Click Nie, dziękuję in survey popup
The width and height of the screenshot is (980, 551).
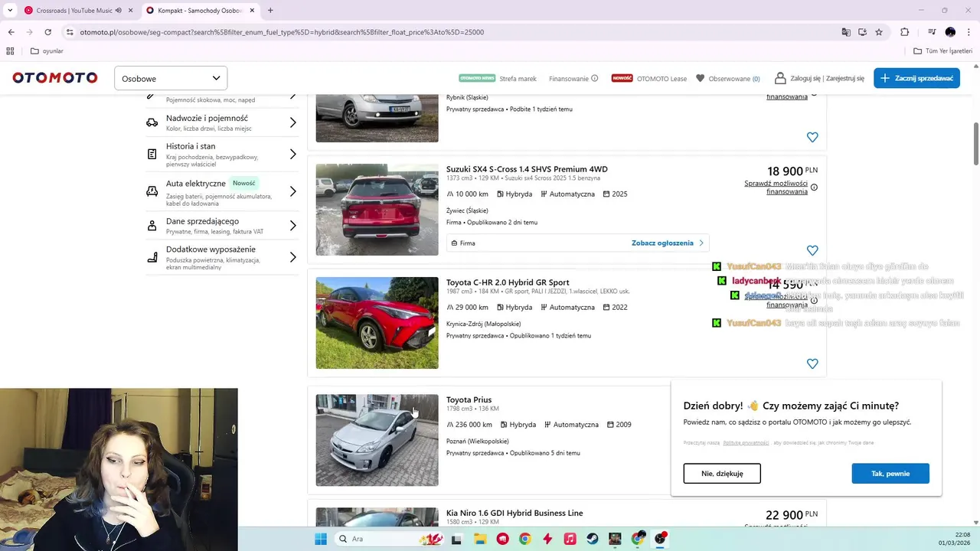click(x=722, y=473)
